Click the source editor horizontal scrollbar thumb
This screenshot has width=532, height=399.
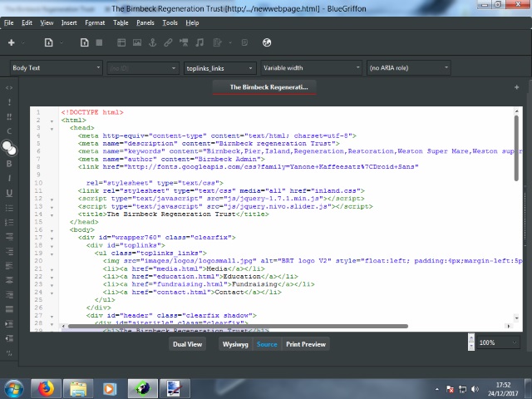[238, 326]
